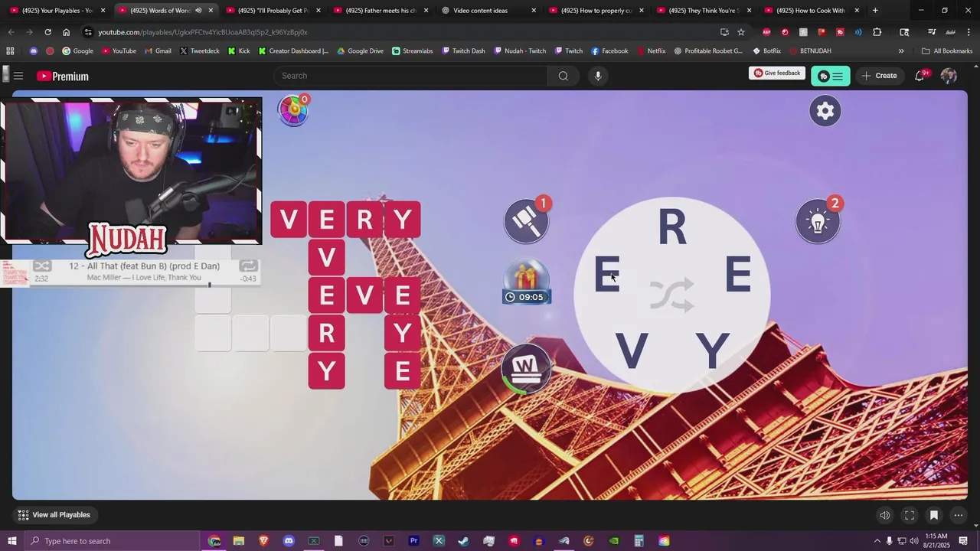Toggle repeat in the music overlay
Image resolution: width=980 pixels, height=551 pixels.
[248, 266]
